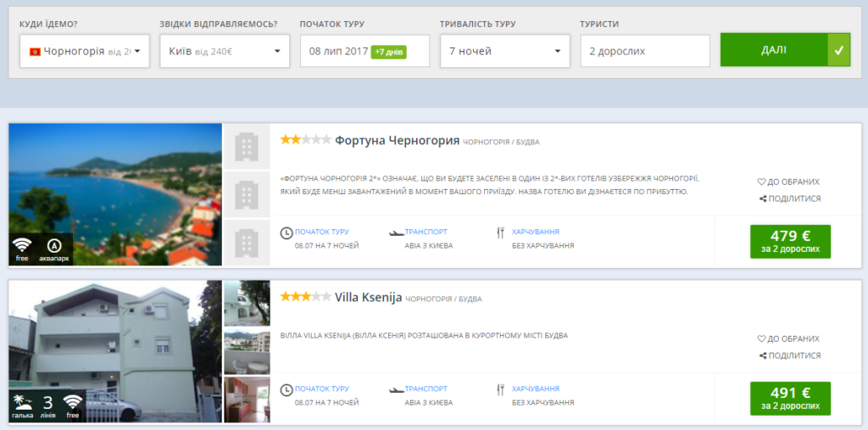
Task: Open the tour duration dropdown 7 ночей
Action: [505, 51]
